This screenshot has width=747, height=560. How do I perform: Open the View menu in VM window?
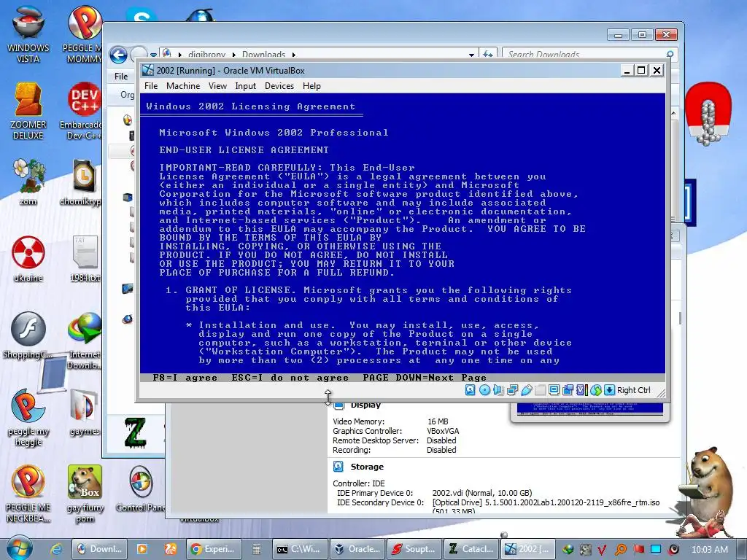217,86
